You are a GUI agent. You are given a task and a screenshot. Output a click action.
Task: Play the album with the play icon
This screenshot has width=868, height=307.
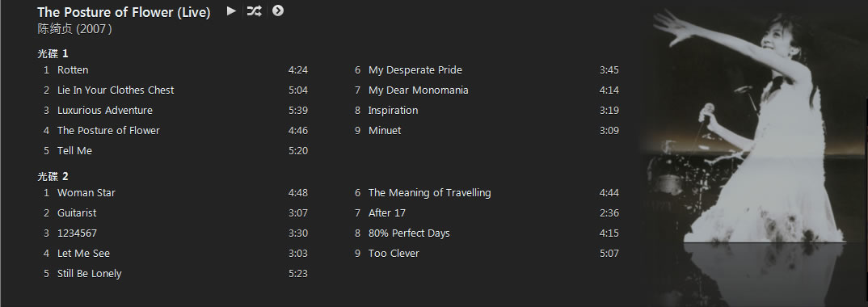coord(231,11)
